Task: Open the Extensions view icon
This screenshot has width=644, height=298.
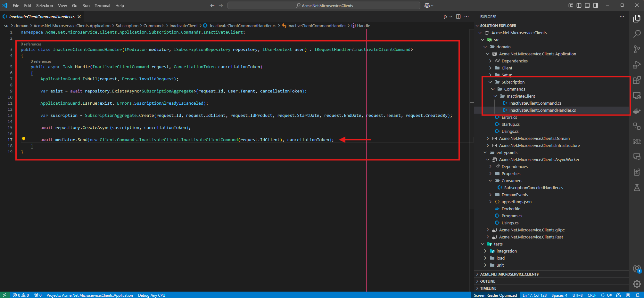Action: (x=637, y=80)
